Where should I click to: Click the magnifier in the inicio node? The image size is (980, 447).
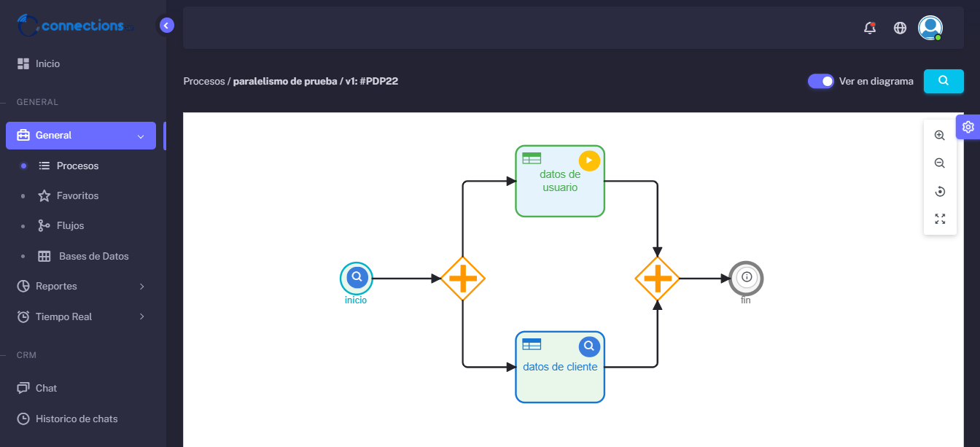coord(357,278)
